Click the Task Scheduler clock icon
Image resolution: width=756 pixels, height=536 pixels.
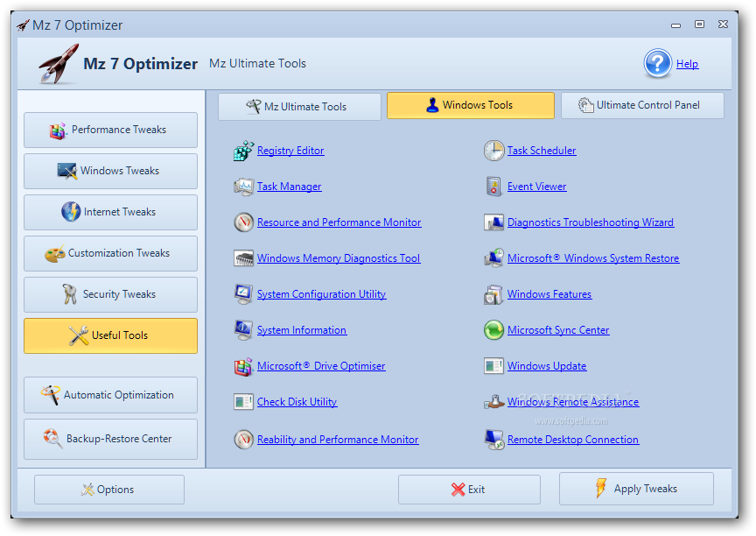click(493, 151)
